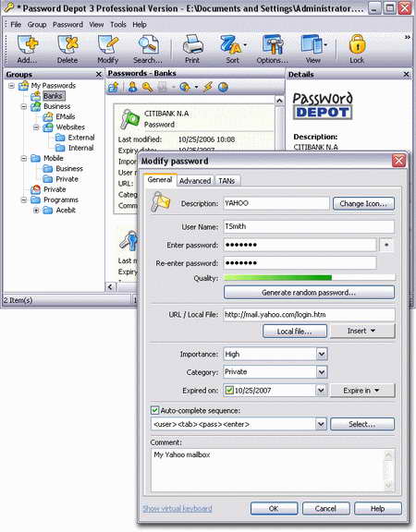This screenshot has width=416, height=532.
Task: Select the Banks group in tree
Action: click(53, 96)
